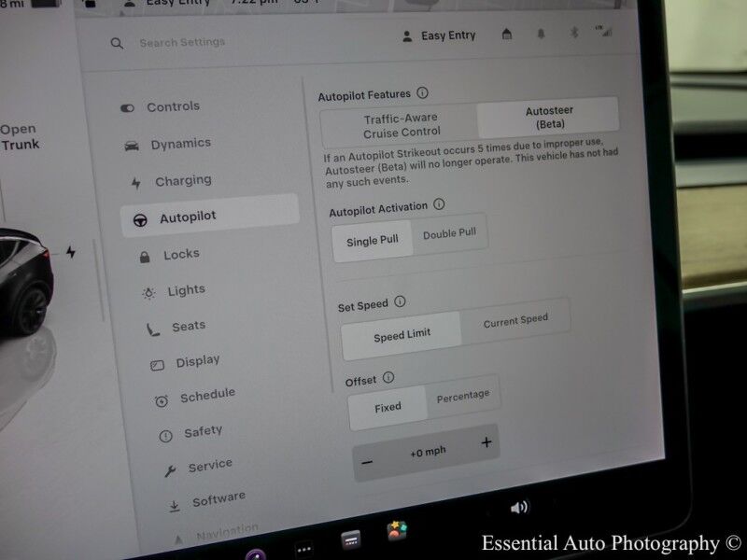Decrease offset with minus button
The width and height of the screenshot is (747, 560).
[x=367, y=462]
